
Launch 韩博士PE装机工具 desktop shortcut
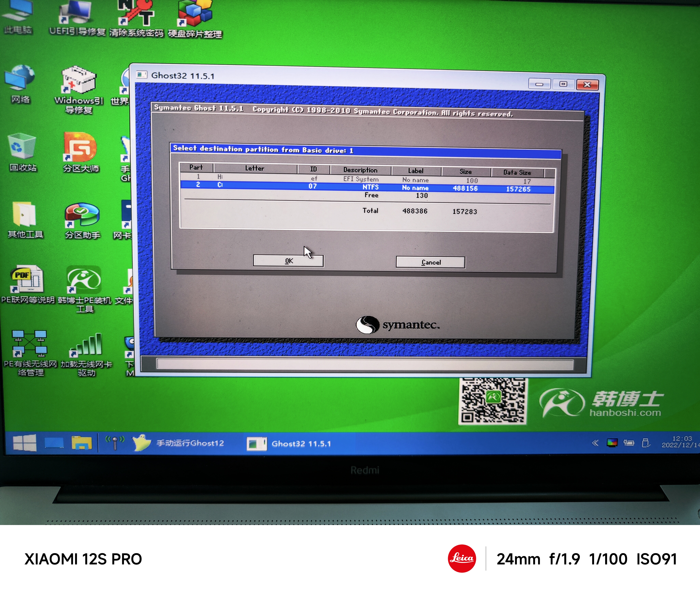pos(84,280)
